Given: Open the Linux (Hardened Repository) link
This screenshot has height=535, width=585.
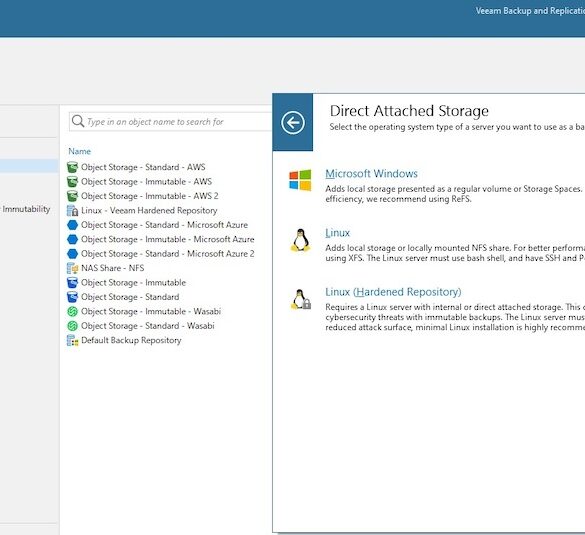Looking at the screenshot, I should pyautogui.click(x=393, y=292).
